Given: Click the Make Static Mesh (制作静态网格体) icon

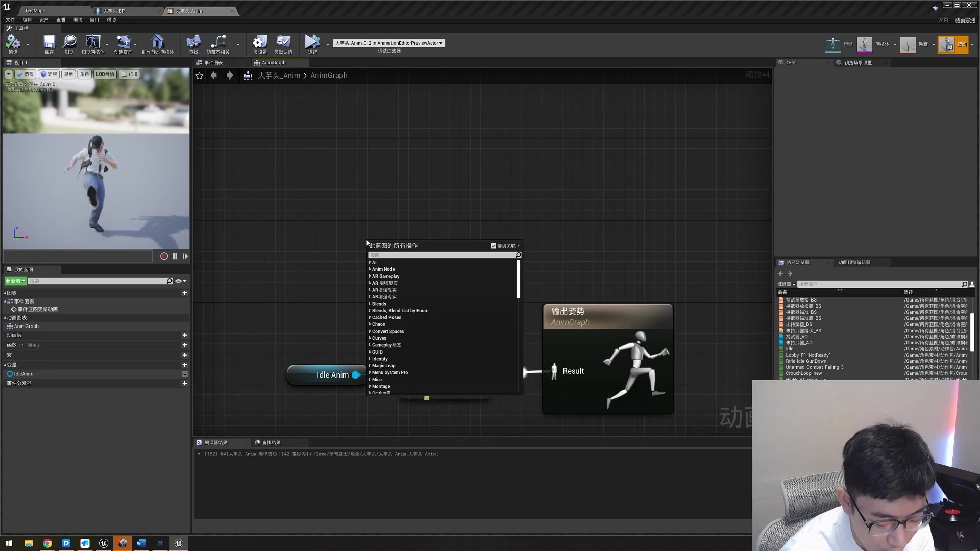Looking at the screenshot, I should 157,42.
